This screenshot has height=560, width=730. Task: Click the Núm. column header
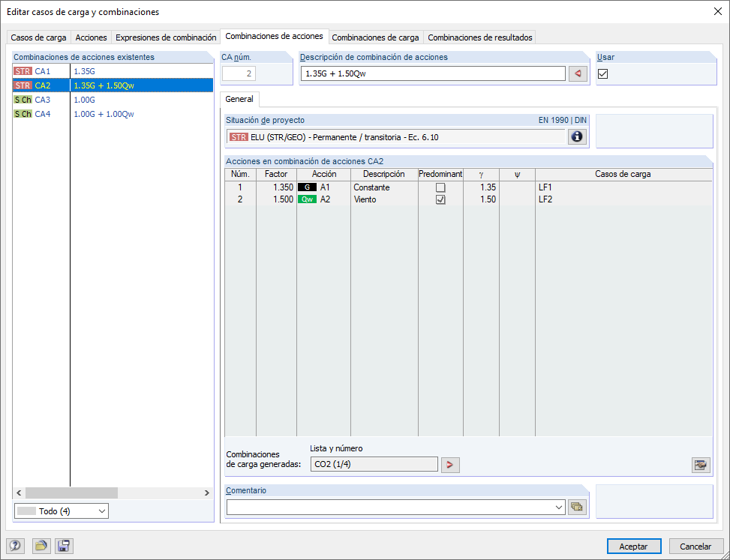click(240, 175)
